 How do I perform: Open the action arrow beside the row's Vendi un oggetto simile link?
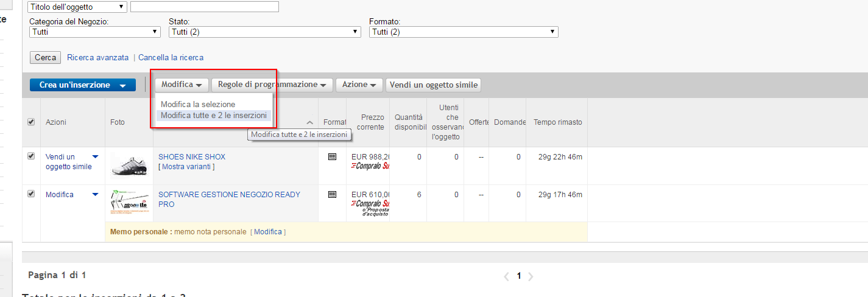coord(95,157)
